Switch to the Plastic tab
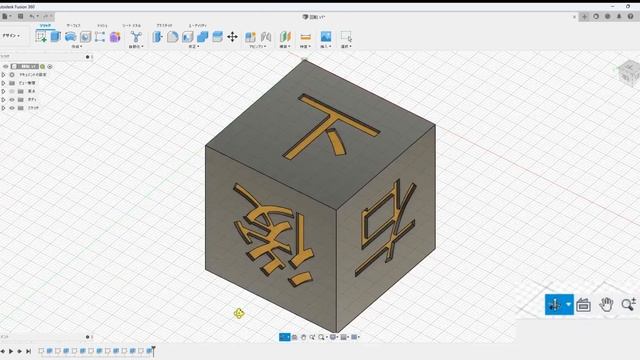The height and width of the screenshot is (360, 640). pyautogui.click(x=164, y=26)
